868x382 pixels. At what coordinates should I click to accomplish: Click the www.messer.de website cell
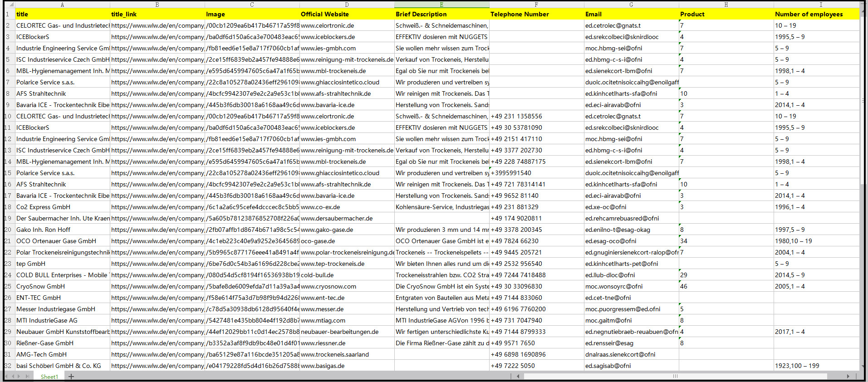click(x=347, y=309)
